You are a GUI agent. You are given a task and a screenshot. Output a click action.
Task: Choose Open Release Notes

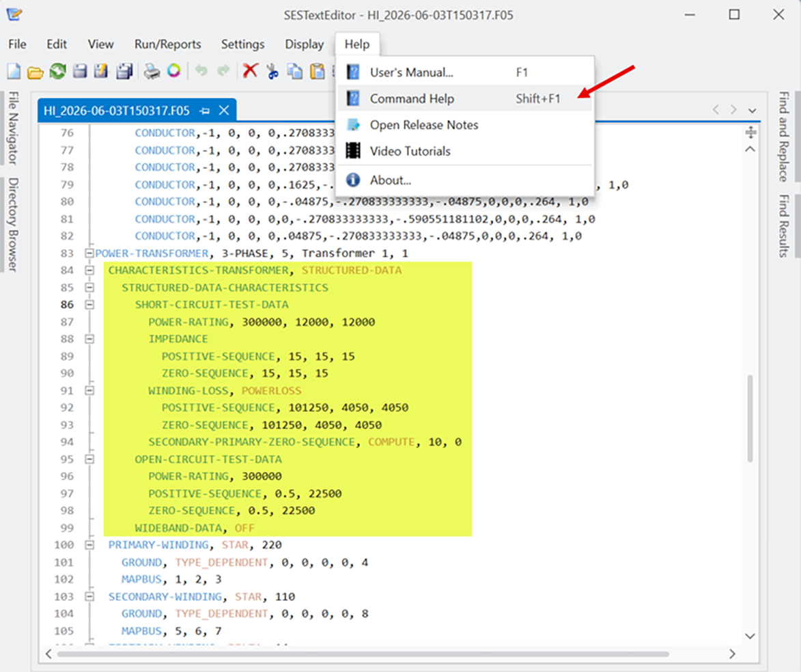(x=464, y=125)
